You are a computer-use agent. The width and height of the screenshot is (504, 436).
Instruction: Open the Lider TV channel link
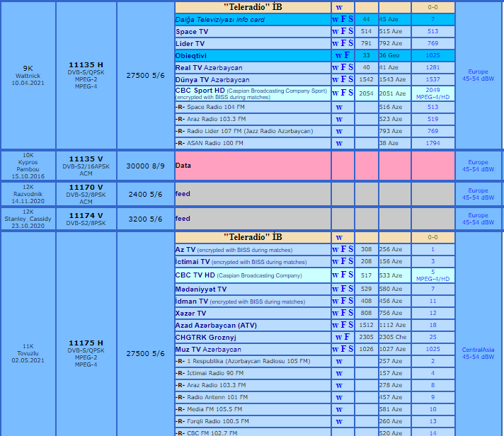[x=190, y=44]
